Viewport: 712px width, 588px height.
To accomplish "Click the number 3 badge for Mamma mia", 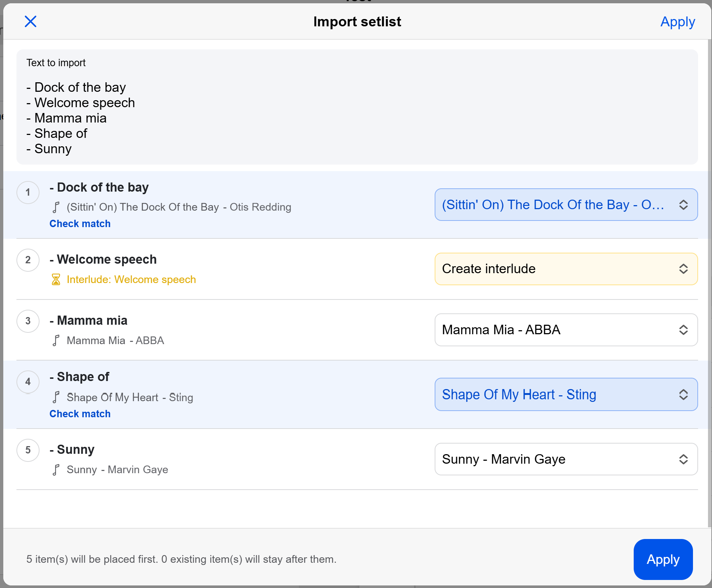I will click(28, 321).
